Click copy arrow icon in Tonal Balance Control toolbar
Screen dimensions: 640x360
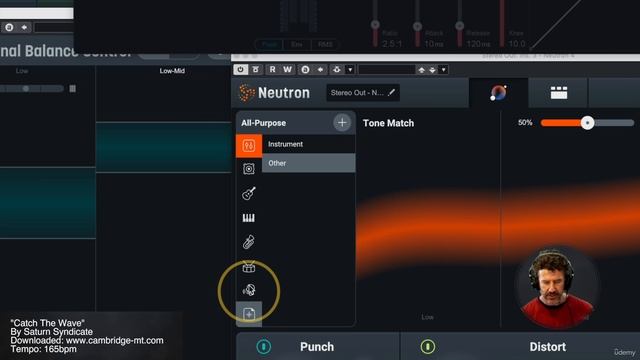(24, 27)
